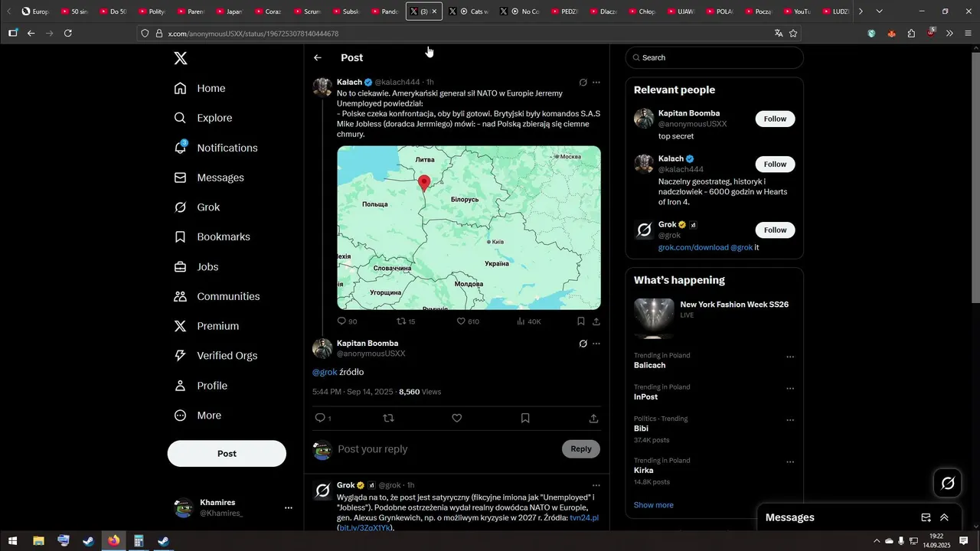Screen dimensions: 980x551
Task: Expand the Messages drawer
Action: point(945,517)
